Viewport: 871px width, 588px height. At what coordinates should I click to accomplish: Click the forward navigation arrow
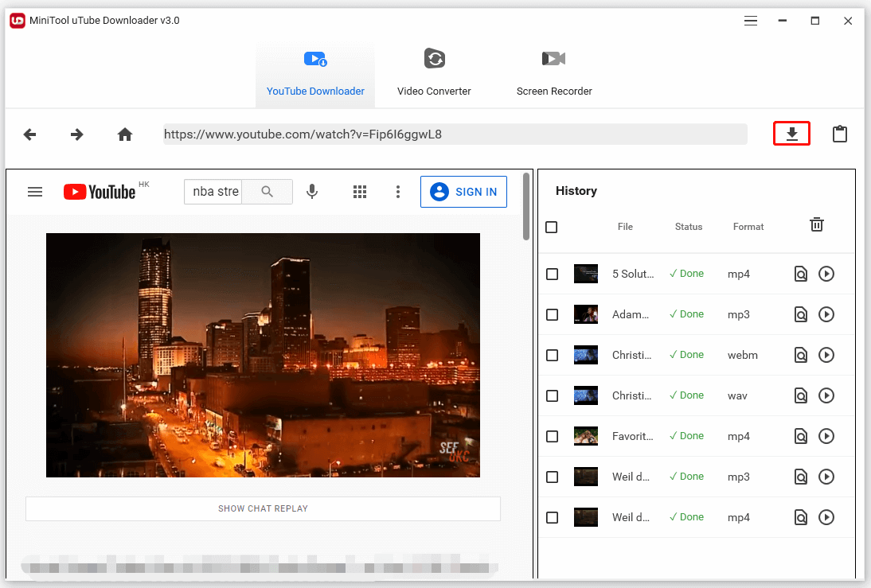(76, 134)
